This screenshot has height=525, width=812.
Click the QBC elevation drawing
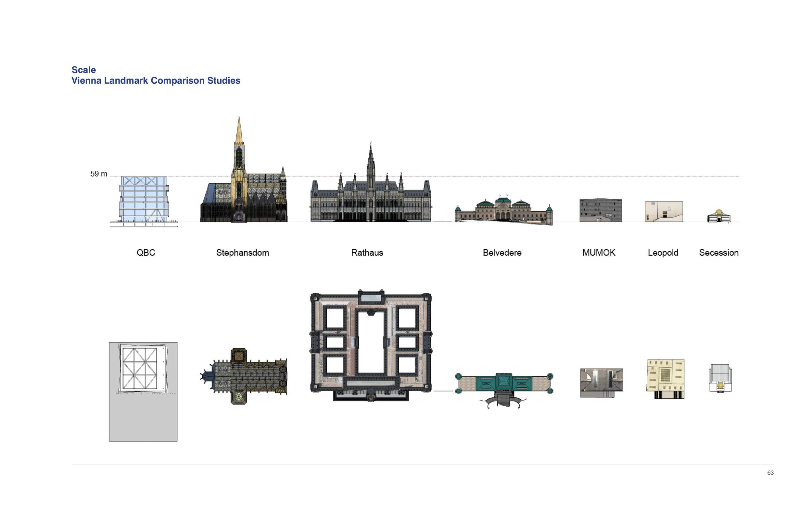[144, 200]
